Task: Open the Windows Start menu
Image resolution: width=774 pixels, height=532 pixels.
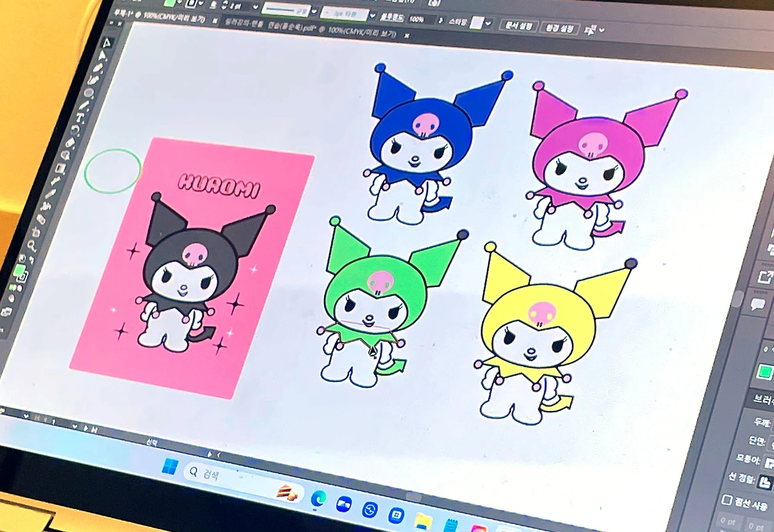Action: (170, 466)
